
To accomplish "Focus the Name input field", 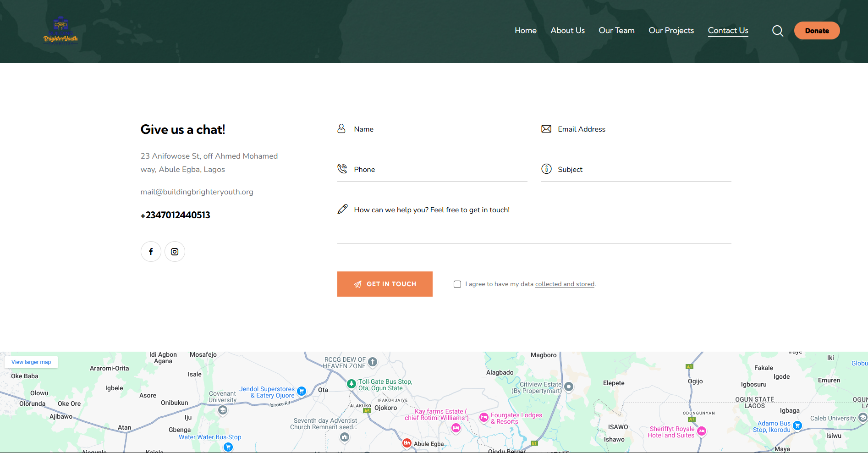I will pos(439,129).
